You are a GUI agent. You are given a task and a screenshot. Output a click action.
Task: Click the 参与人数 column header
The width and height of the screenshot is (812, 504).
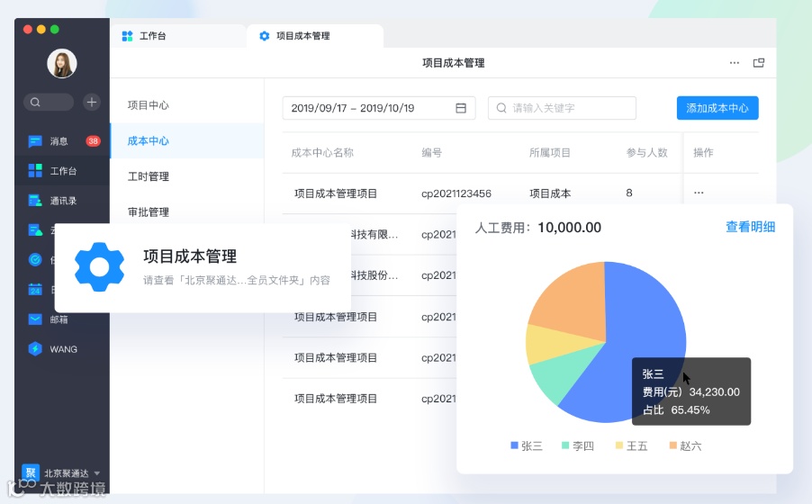[x=646, y=153]
